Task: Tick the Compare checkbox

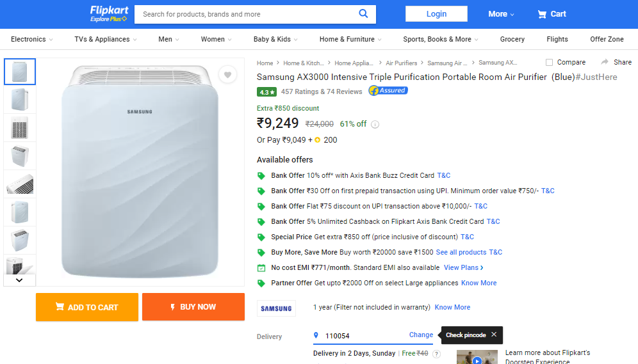Action: (x=550, y=62)
